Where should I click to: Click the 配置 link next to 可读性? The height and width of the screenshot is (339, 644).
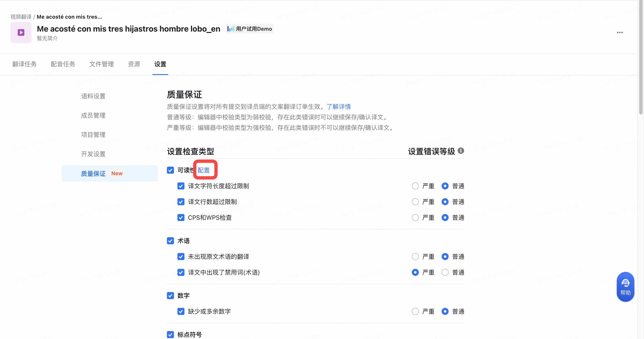point(203,170)
